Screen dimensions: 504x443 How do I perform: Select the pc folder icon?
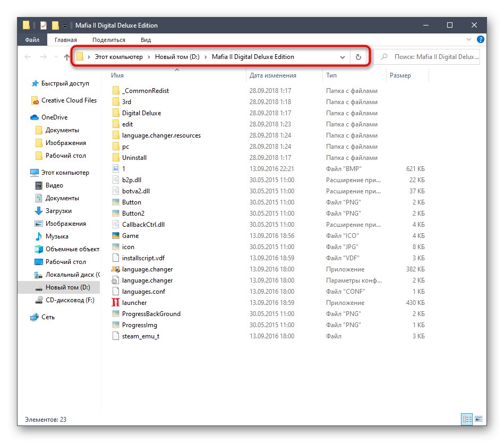pyautogui.click(x=116, y=147)
